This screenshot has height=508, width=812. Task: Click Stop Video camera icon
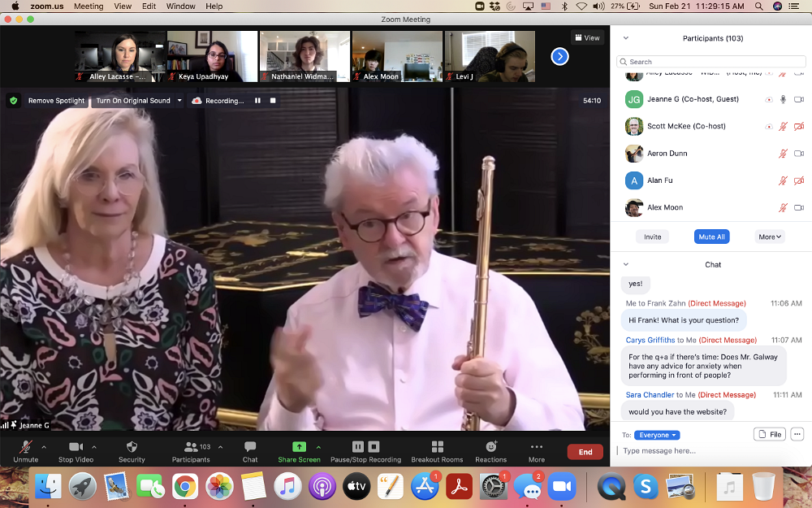tap(76, 446)
